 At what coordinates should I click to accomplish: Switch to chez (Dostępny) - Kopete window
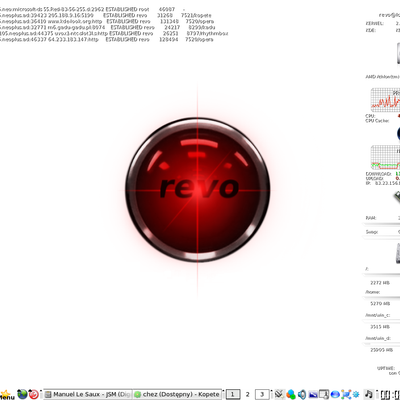coord(177,394)
